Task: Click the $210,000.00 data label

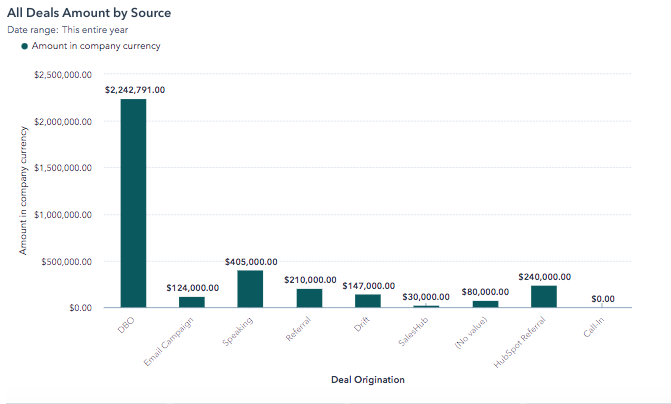Action: (x=310, y=280)
